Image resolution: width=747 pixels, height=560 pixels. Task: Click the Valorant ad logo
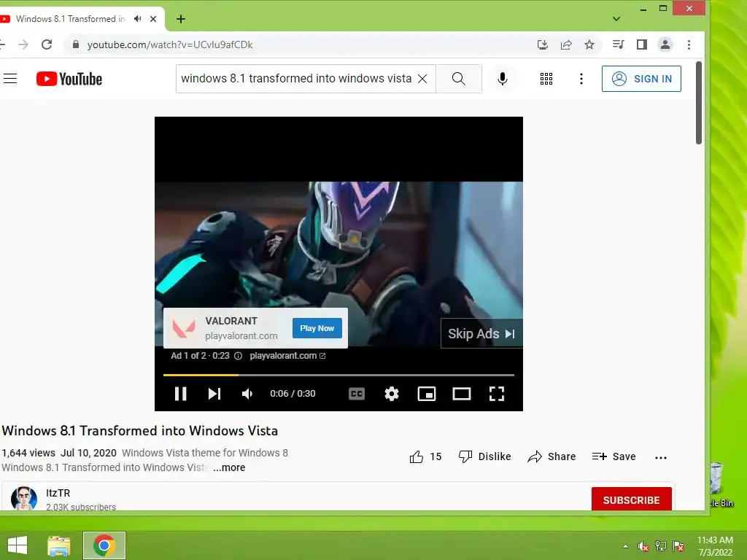[x=184, y=328]
